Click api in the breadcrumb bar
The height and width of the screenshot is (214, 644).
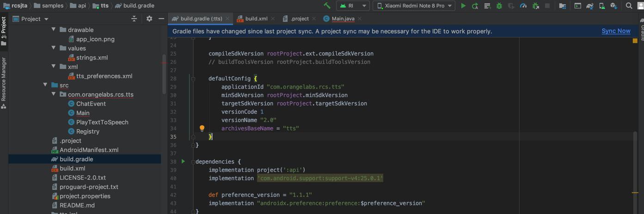[x=78, y=6]
